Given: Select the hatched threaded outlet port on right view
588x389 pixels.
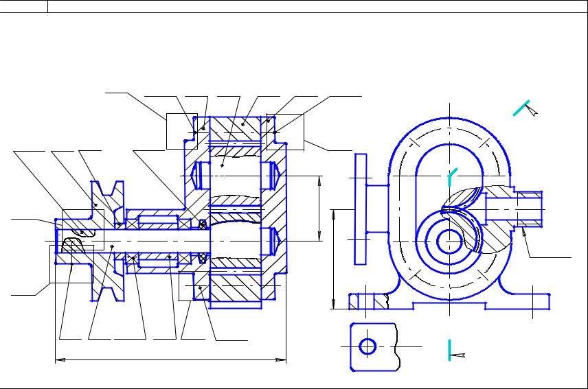Looking at the screenshot, I should pyautogui.click(x=530, y=209).
